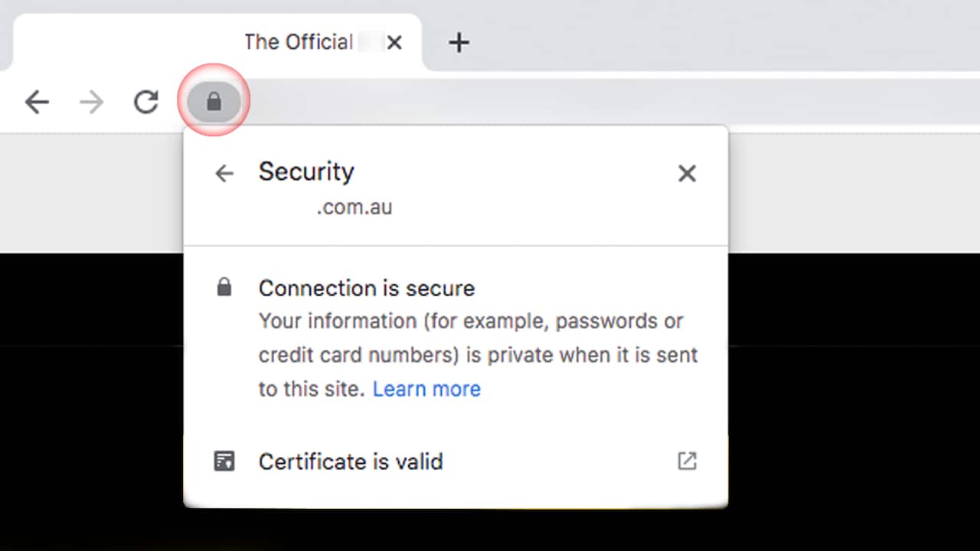Select 'The Official' browser tab

[x=297, y=42]
